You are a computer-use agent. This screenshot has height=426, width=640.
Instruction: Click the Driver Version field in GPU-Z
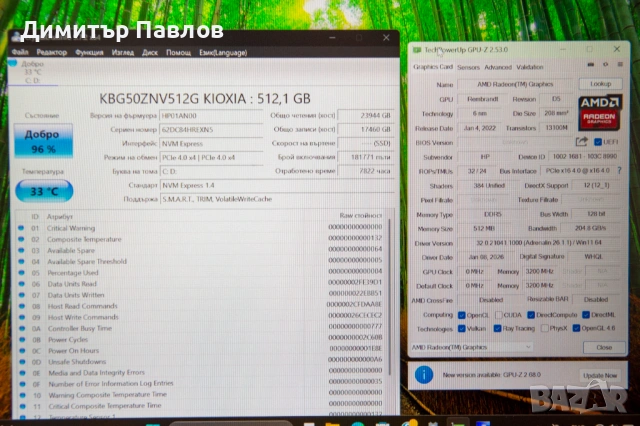539,243
